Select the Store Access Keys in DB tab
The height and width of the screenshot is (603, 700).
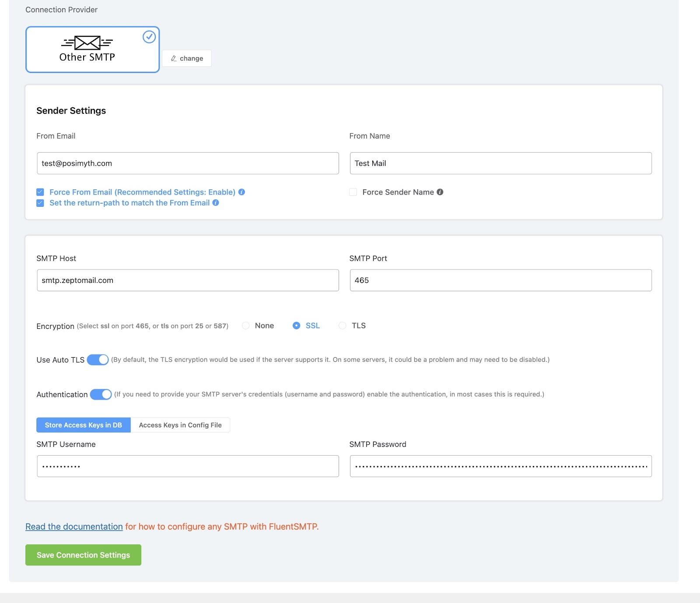(83, 425)
